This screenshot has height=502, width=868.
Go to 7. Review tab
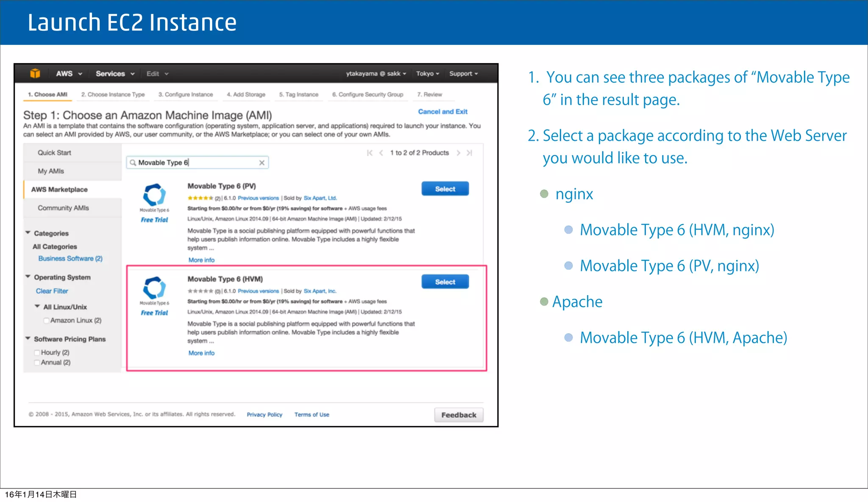coord(429,94)
